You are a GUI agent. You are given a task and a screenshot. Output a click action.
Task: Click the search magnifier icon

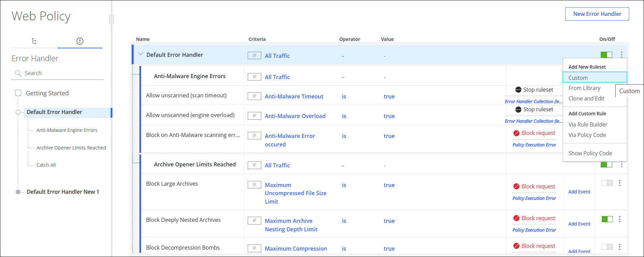(x=18, y=73)
